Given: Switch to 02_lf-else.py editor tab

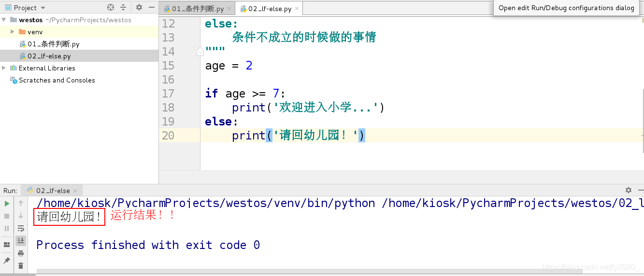Looking at the screenshot, I should (x=270, y=9).
